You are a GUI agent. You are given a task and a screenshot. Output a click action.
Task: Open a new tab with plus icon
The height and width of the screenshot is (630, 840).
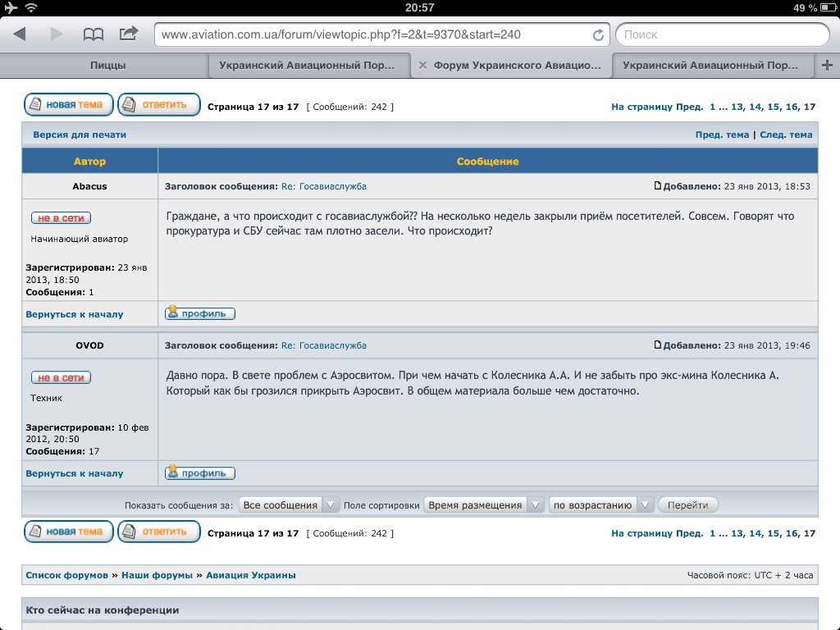click(826, 66)
